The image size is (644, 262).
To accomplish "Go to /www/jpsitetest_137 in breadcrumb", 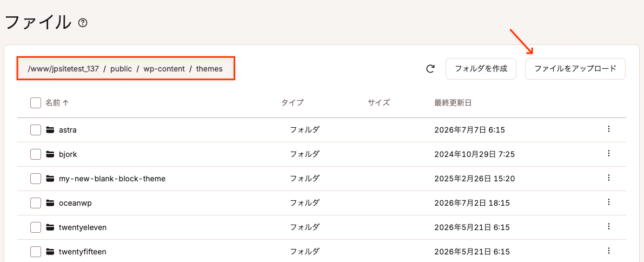I will [x=63, y=69].
